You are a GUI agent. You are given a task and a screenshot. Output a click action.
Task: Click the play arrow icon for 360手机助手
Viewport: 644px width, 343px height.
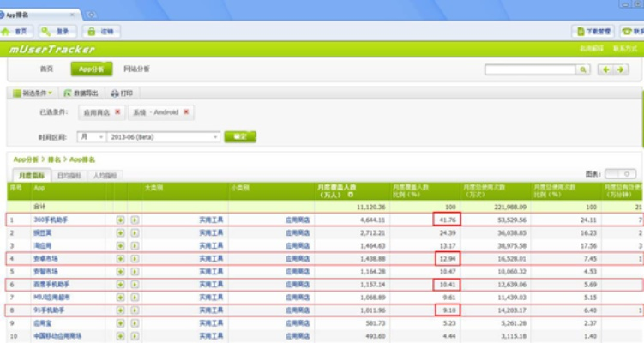(x=135, y=220)
